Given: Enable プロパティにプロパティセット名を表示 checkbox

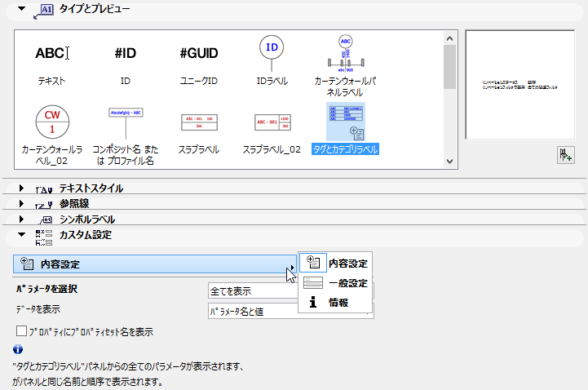Looking at the screenshot, I should pos(22,331).
